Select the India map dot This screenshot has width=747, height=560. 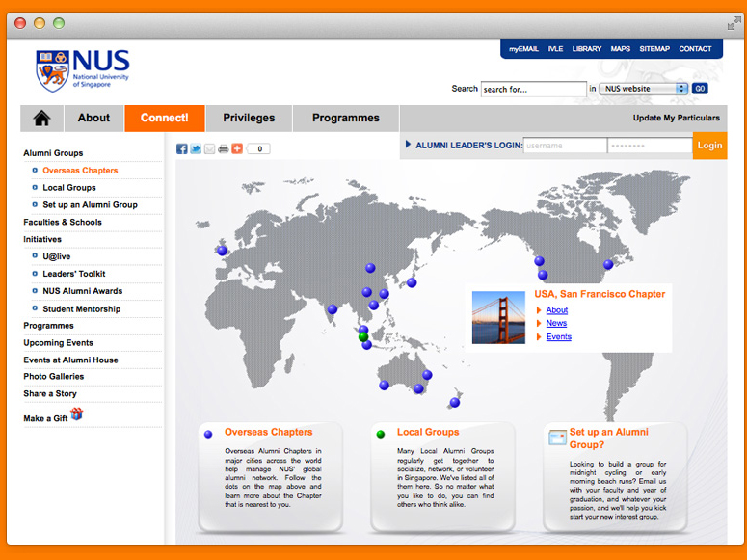(333, 309)
